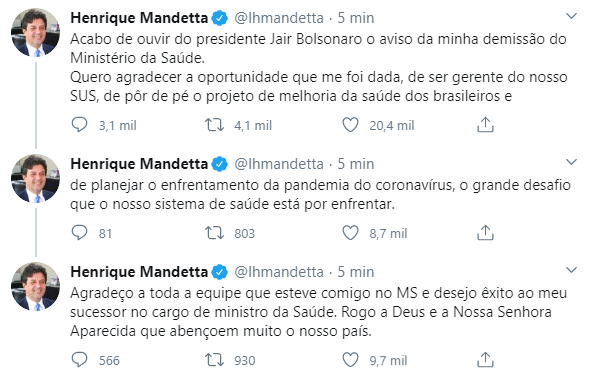Image resolution: width=590 pixels, height=372 pixels.
Task: Retweet the first tweet with 4,1 mil retweets
Action: 214,125
